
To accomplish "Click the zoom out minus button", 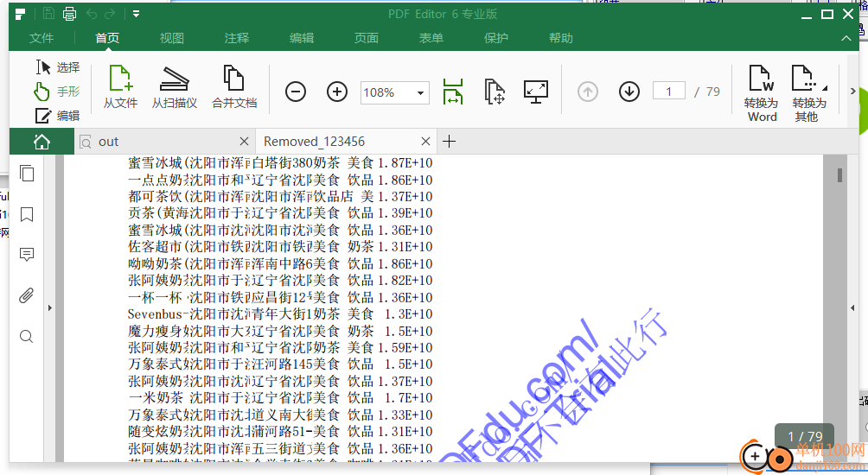I will coord(296,92).
